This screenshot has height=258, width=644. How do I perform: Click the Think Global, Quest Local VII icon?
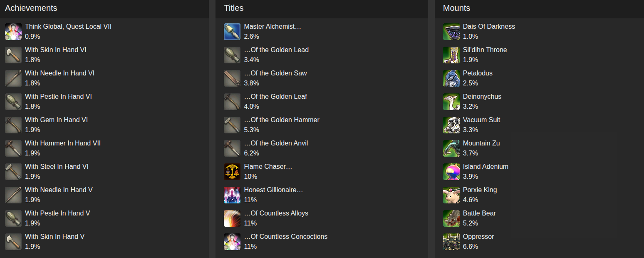(13, 32)
